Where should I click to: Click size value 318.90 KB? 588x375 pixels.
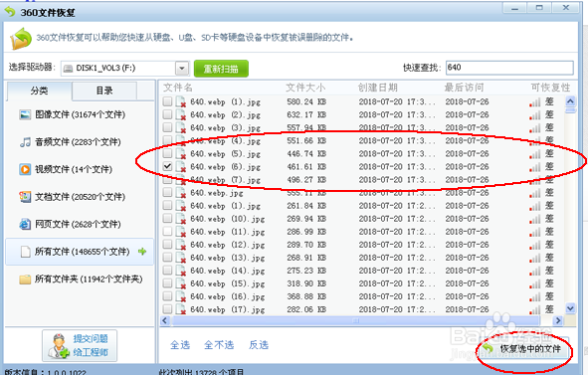click(306, 283)
